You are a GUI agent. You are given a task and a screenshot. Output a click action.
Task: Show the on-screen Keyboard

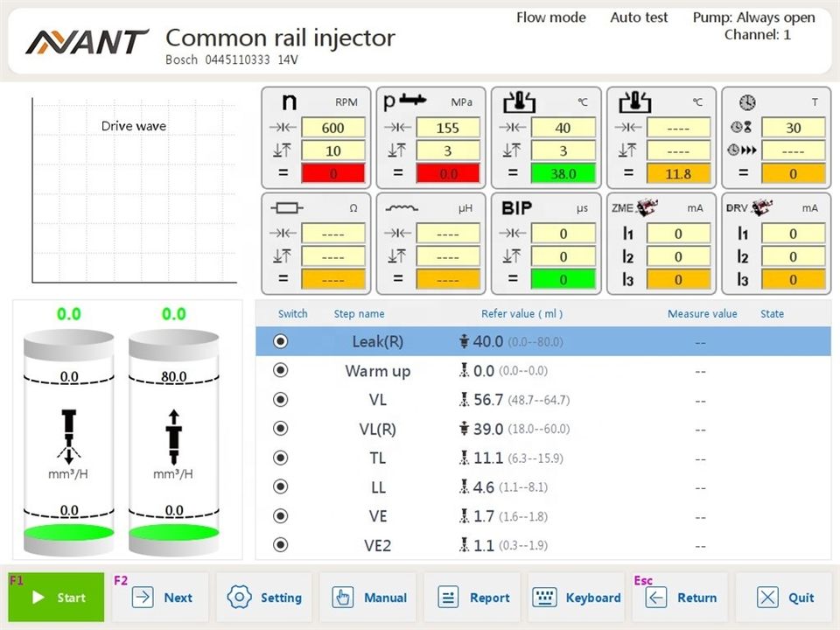[577, 597]
